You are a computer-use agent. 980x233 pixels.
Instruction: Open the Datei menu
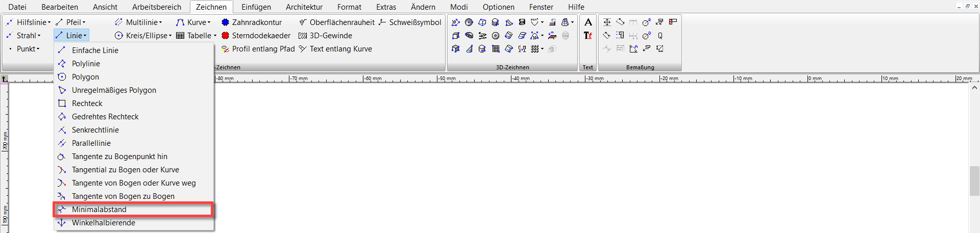pyautogui.click(x=17, y=7)
